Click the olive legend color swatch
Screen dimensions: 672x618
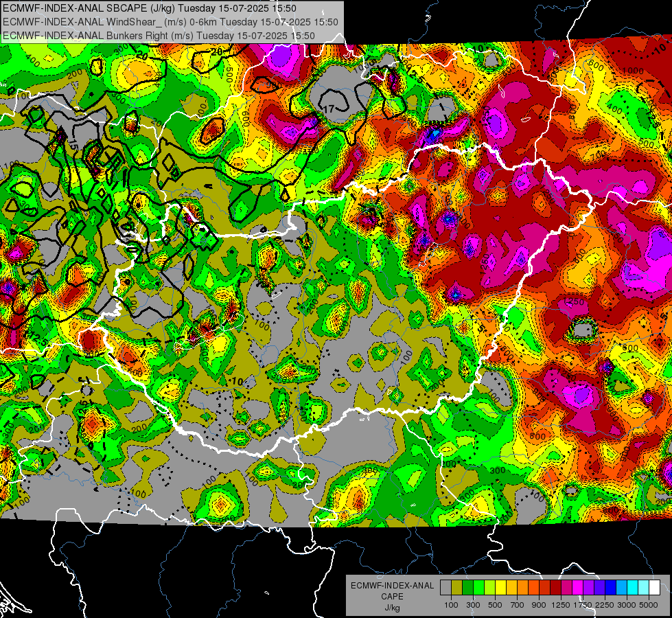click(x=457, y=588)
